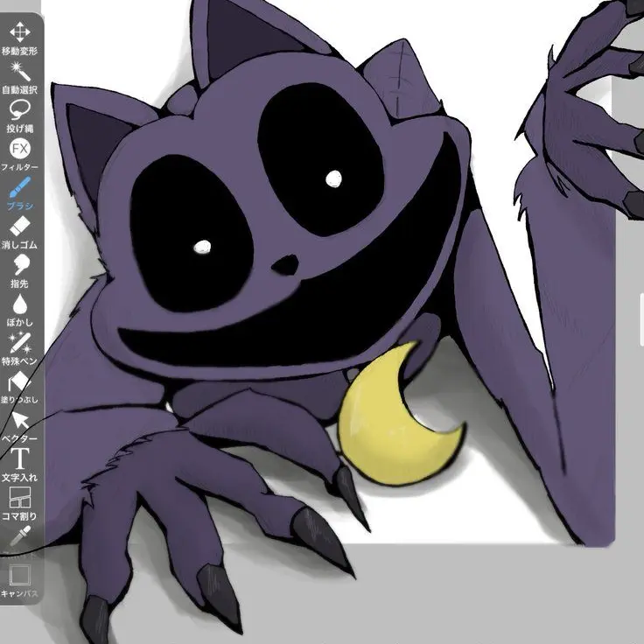This screenshot has height=644, width=644.
Task: Select the 移動変形 (Transform) tool
Action: [x=19, y=35]
